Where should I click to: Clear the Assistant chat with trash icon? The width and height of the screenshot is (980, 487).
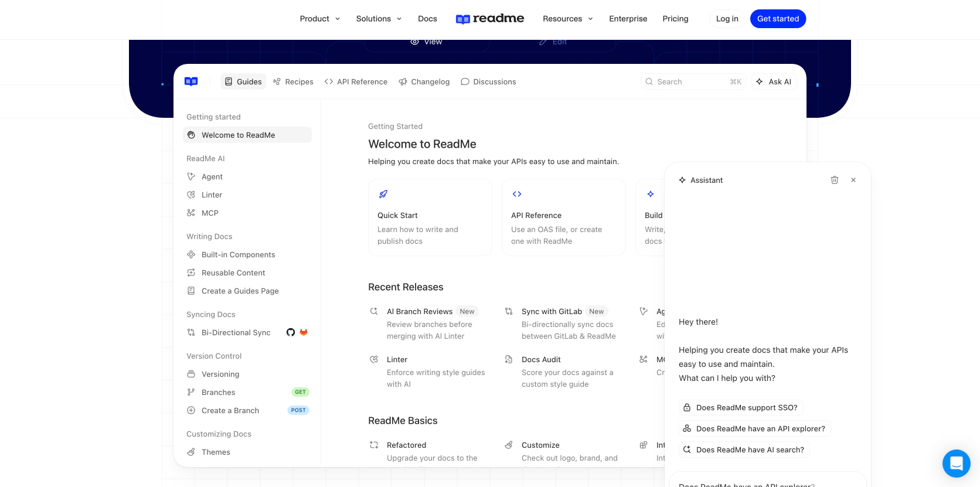(835, 180)
